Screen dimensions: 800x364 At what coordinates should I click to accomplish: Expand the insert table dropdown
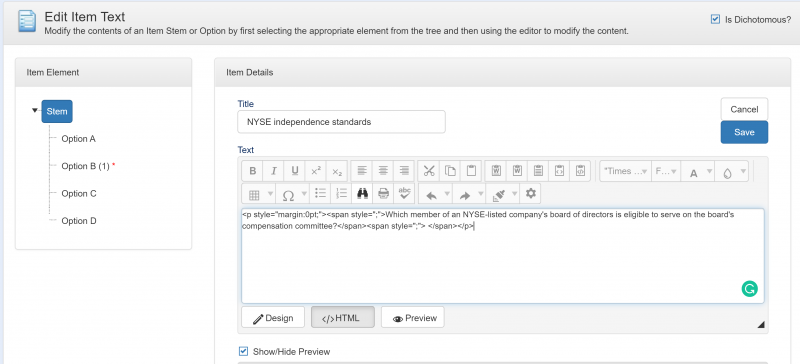(x=270, y=195)
